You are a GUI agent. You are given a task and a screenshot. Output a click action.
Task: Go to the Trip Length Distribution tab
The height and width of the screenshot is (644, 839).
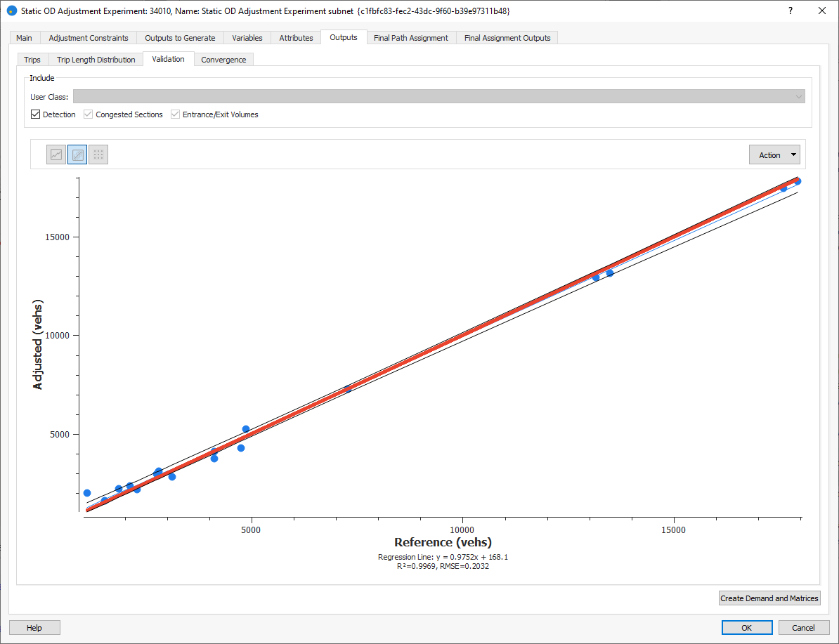coord(96,60)
